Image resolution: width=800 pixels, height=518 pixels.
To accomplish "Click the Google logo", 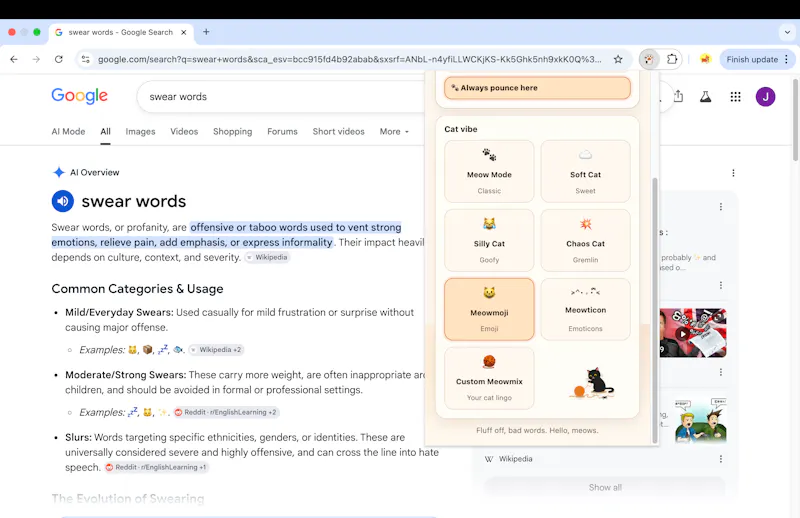I will (x=80, y=96).
